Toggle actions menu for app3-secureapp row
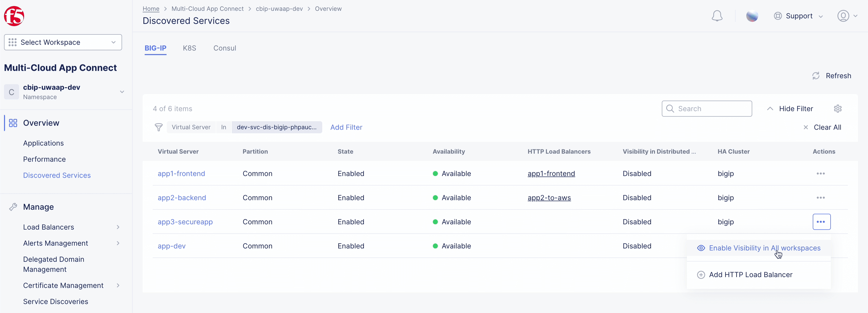Viewport: 868px width, 313px height. click(x=821, y=222)
